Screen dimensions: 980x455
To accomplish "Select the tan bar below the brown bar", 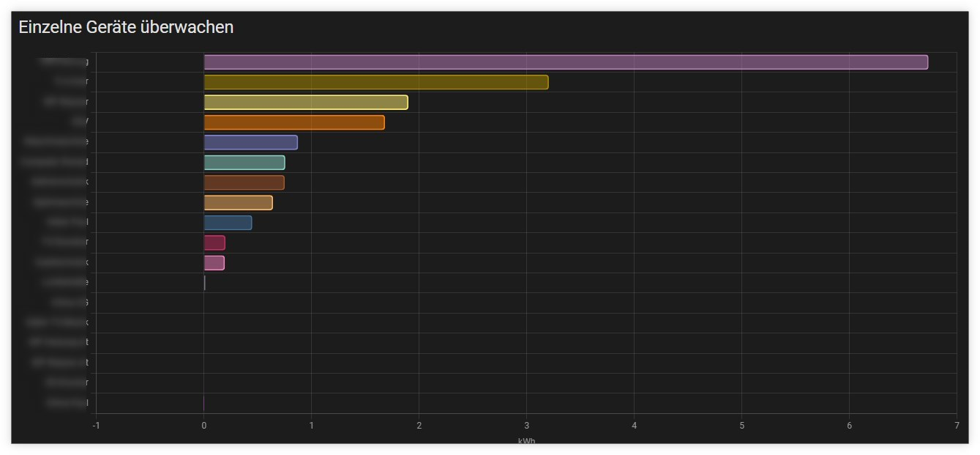I will tap(238, 202).
